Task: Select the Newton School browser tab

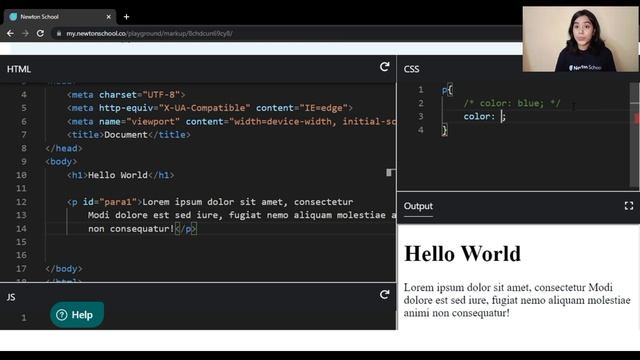Action: (60, 17)
